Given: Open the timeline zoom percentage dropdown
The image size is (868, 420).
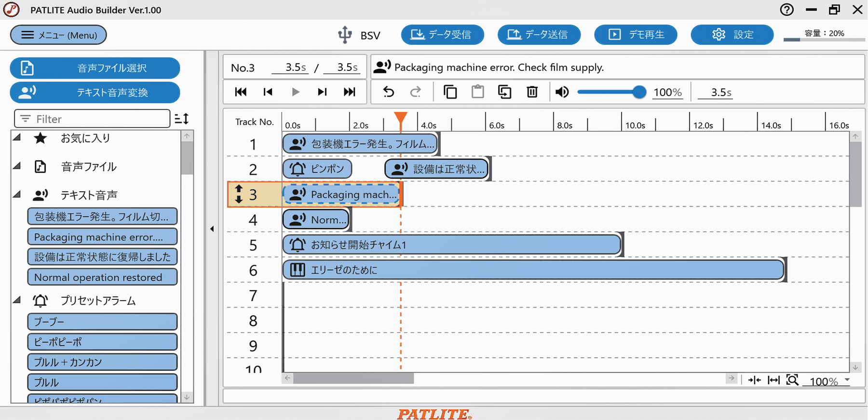Looking at the screenshot, I should coord(847,380).
